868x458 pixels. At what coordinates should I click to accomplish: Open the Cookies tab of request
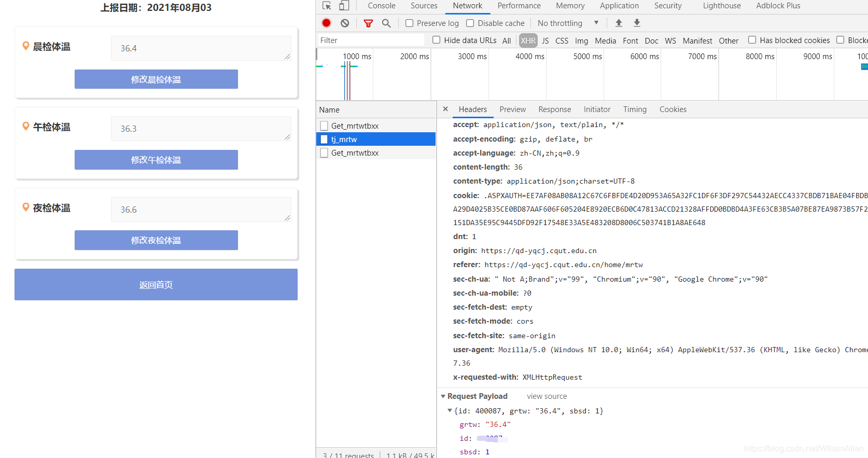pyautogui.click(x=673, y=109)
